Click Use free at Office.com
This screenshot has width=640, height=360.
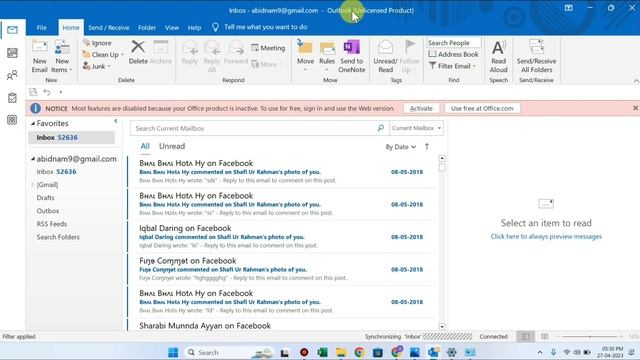482,108
